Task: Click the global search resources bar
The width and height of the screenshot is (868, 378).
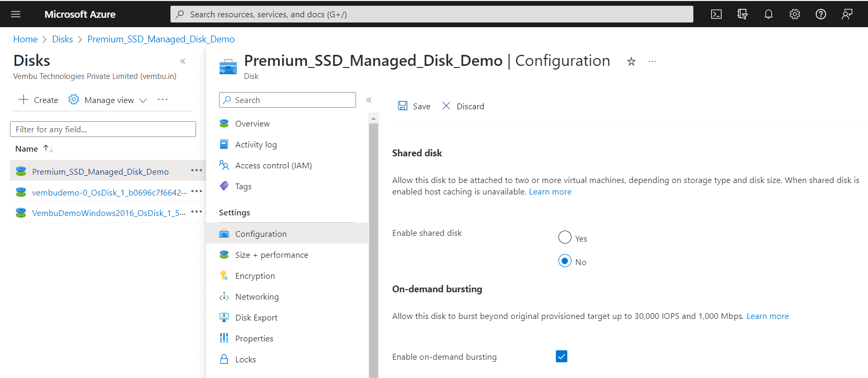Action: pyautogui.click(x=432, y=14)
